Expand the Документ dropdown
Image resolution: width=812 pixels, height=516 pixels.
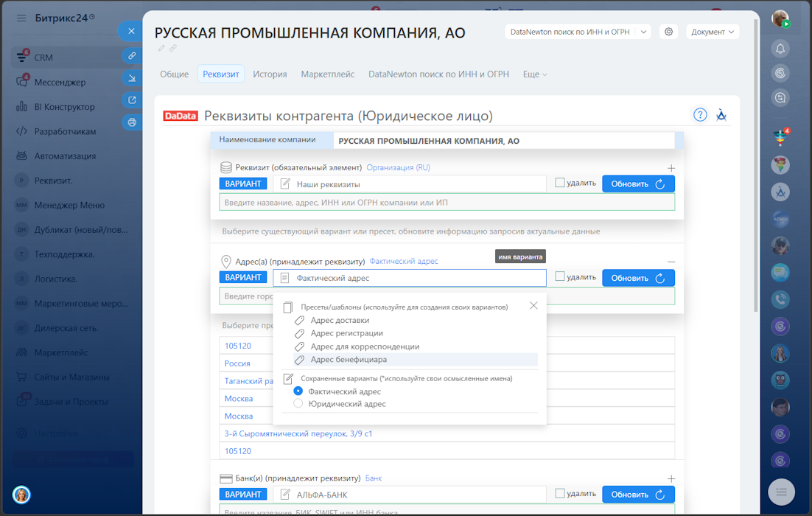(713, 32)
